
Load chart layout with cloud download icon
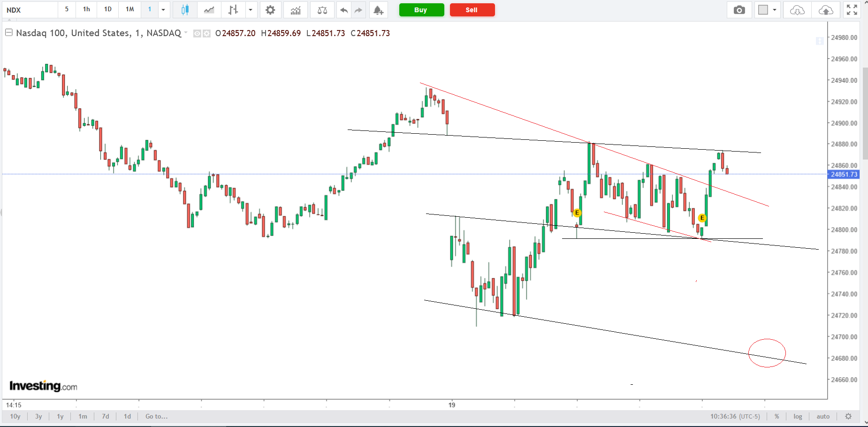tap(797, 10)
